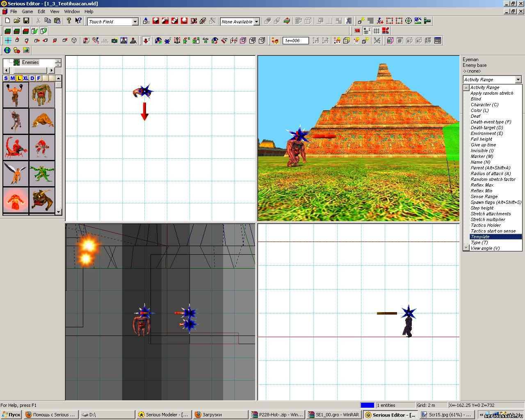Open the Game menu
525x420 pixels.
pos(27,11)
